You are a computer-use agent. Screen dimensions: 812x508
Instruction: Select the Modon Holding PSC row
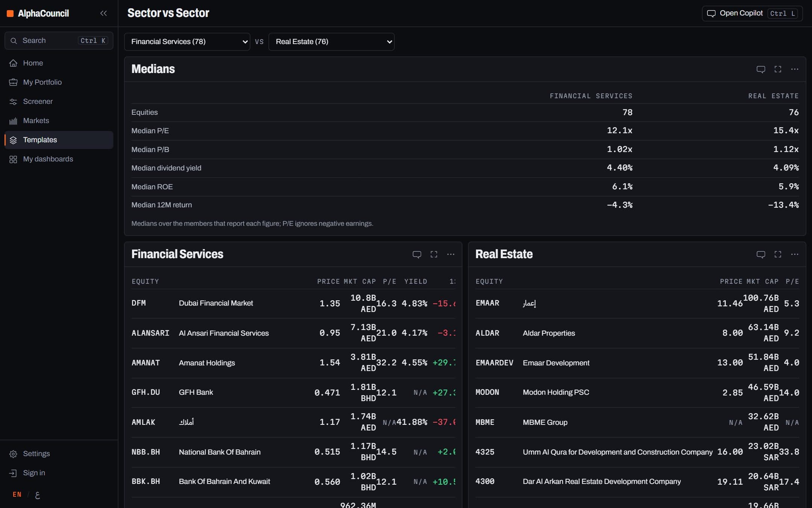click(637, 393)
